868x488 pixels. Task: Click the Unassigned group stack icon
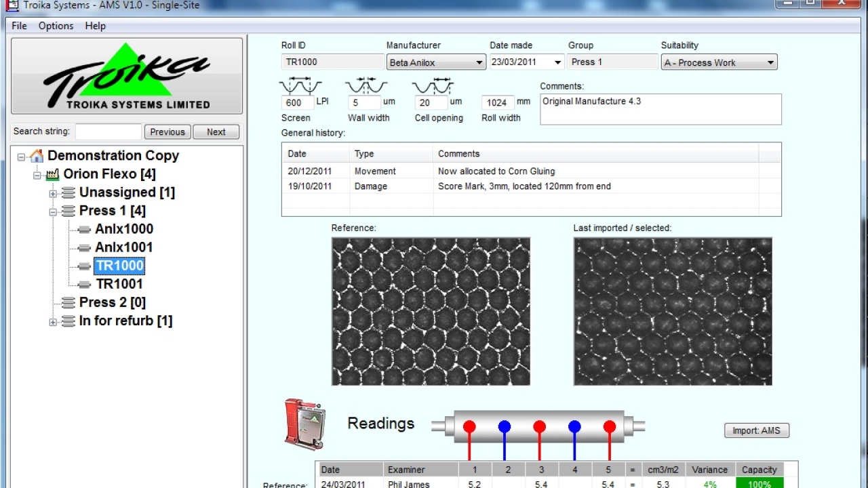point(68,192)
